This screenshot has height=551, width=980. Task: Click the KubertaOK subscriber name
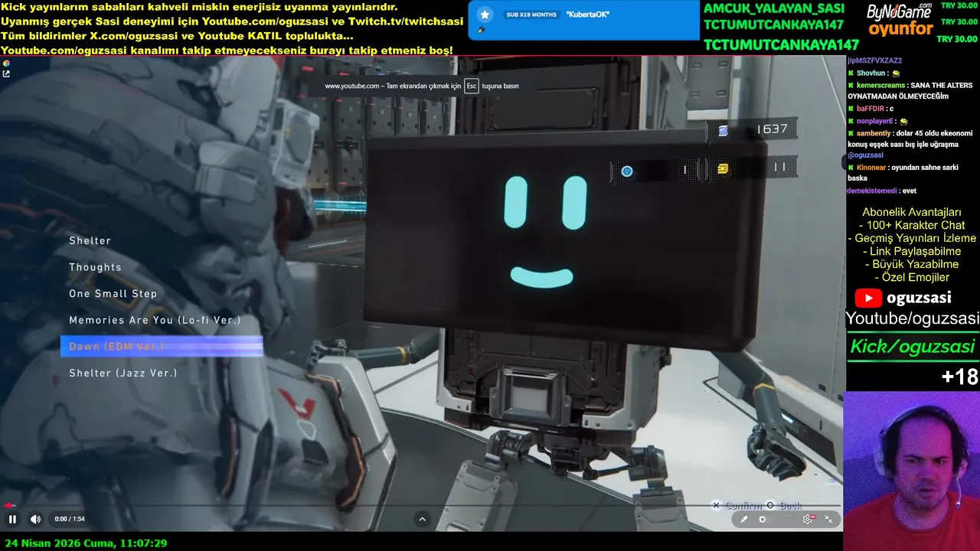click(x=587, y=15)
